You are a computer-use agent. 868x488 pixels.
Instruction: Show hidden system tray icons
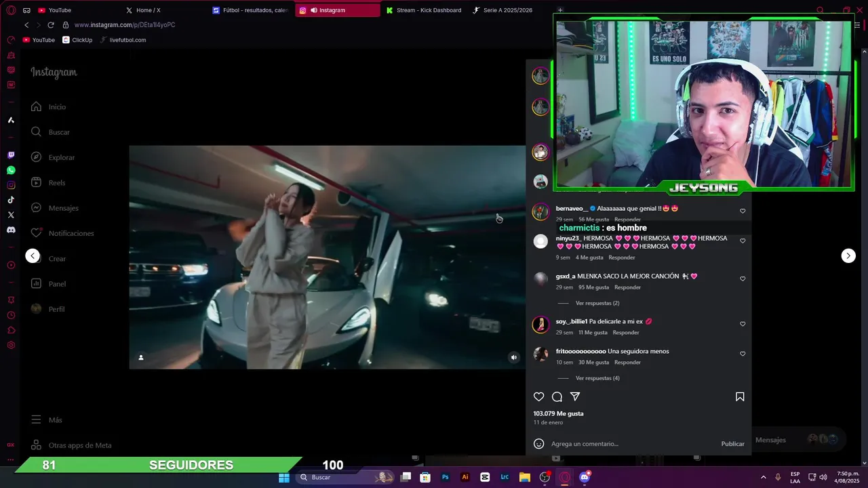pyautogui.click(x=763, y=477)
